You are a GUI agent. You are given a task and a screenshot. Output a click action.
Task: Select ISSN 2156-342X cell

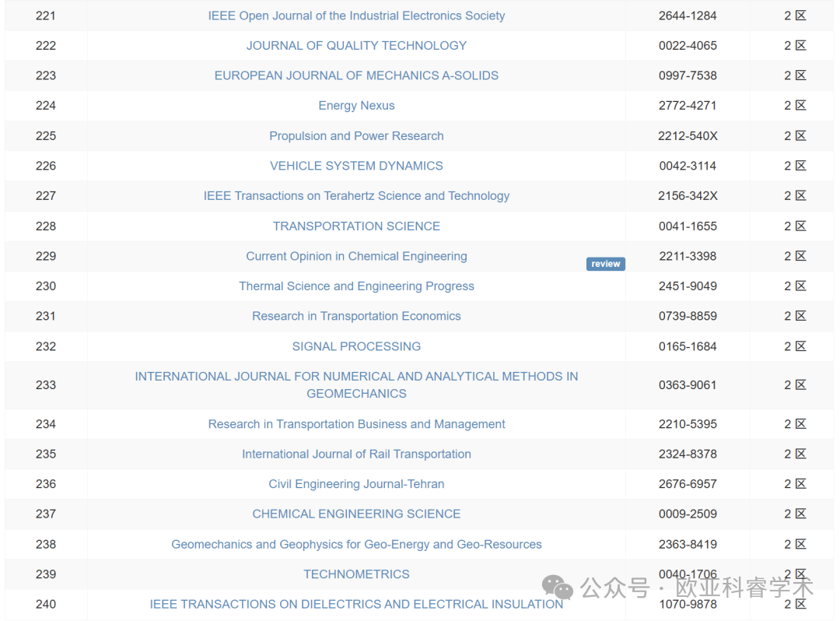[x=688, y=195]
